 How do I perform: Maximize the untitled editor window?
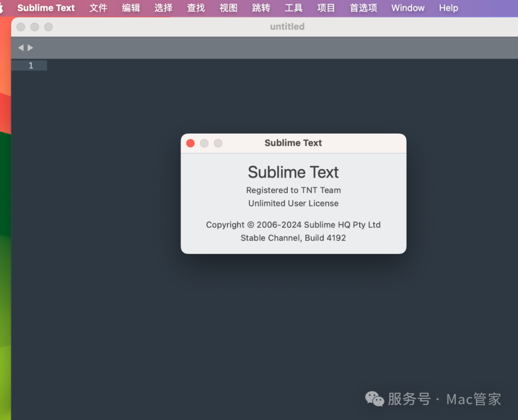[x=48, y=27]
